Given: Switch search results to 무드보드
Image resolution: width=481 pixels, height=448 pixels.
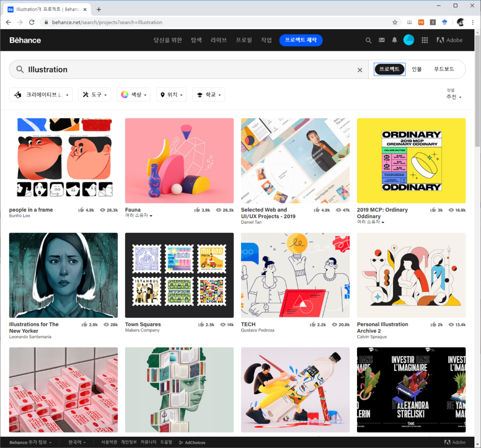Looking at the screenshot, I should click(x=443, y=69).
